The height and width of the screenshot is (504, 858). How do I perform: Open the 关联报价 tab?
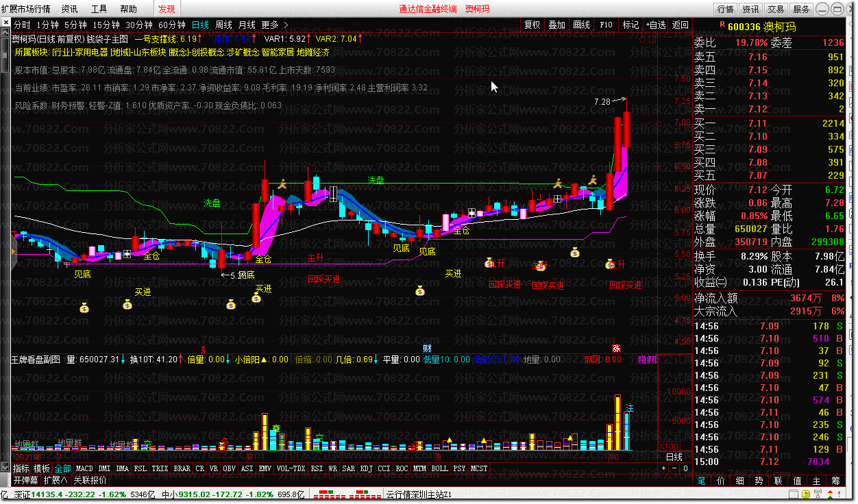[x=90, y=480]
